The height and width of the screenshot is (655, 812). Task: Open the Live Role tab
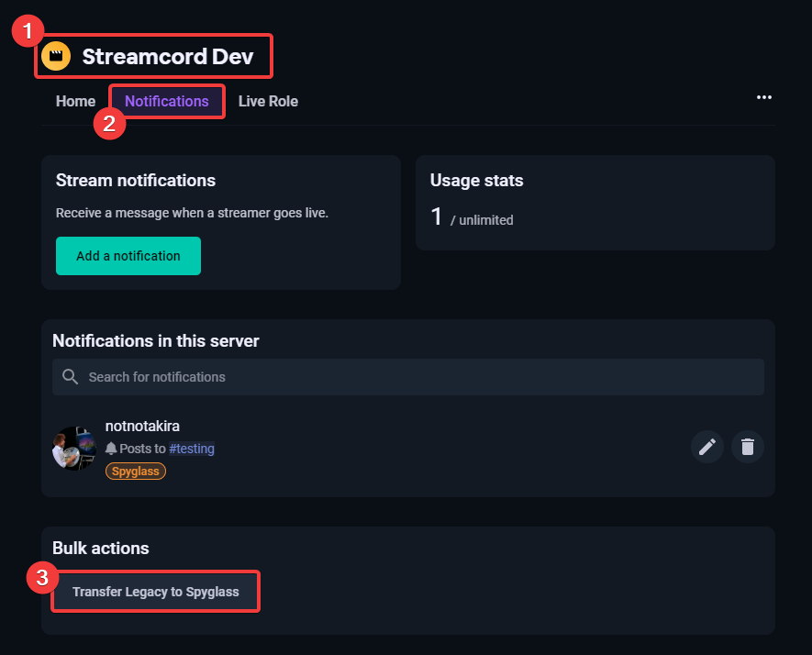(x=268, y=101)
